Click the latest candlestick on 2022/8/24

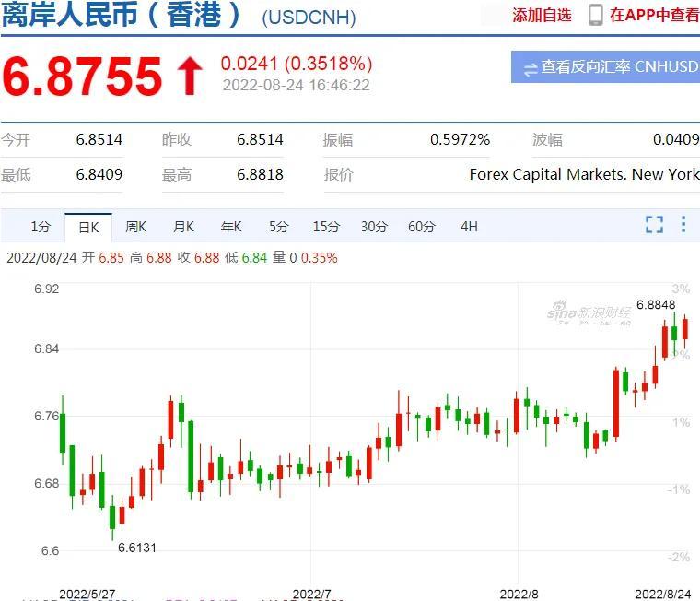(x=685, y=331)
